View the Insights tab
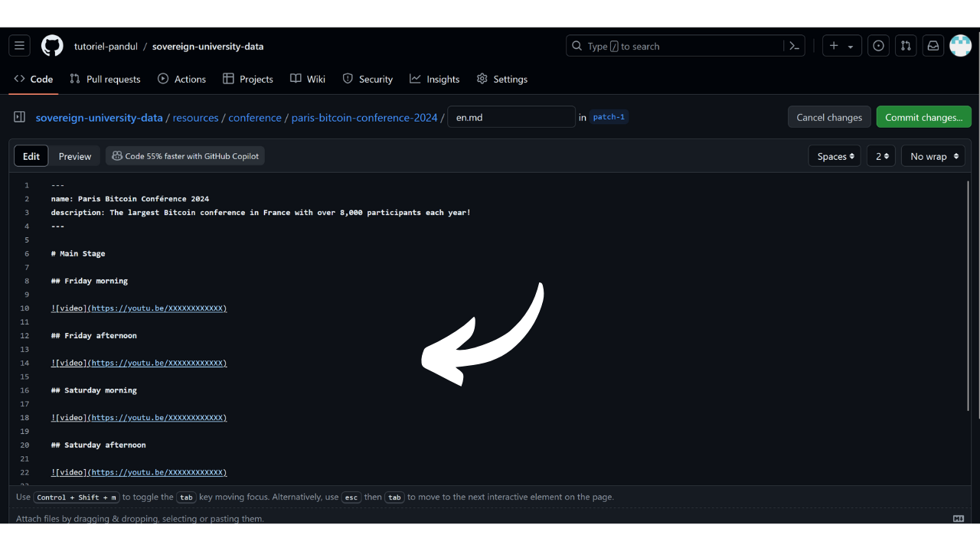Image resolution: width=980 pixels, height=551 pixels. point(435,79)
